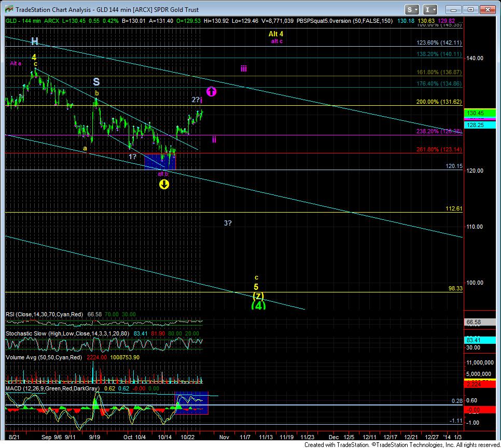The width and height of the screenshot is (501, 448).
Task: Select the magenta up-arrow marker on the chart
Action: [x=211, y=92]
